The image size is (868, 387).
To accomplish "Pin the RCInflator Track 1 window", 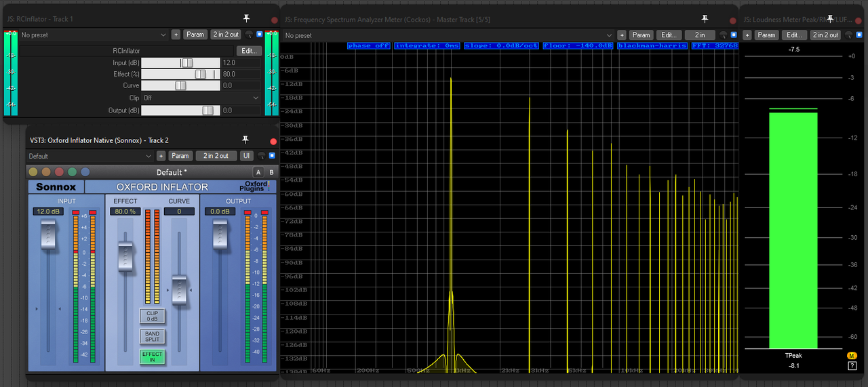I will pos(247,20).
